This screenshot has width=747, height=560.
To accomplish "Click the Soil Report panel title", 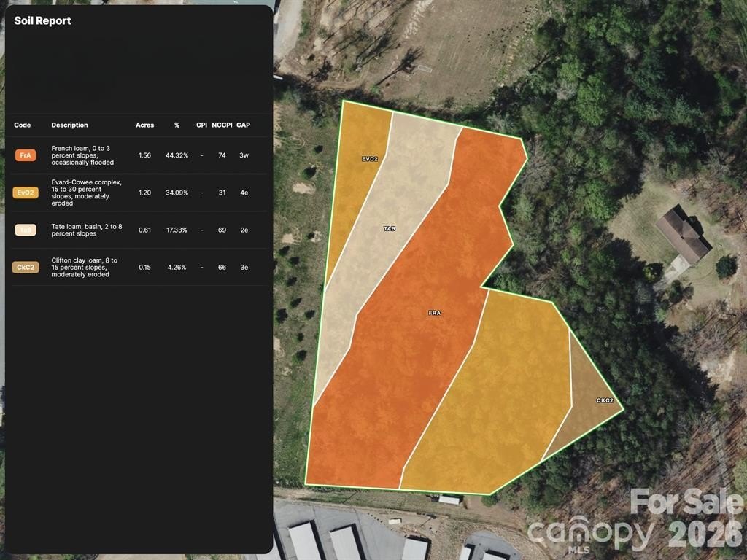I will [x=42, y=21].
